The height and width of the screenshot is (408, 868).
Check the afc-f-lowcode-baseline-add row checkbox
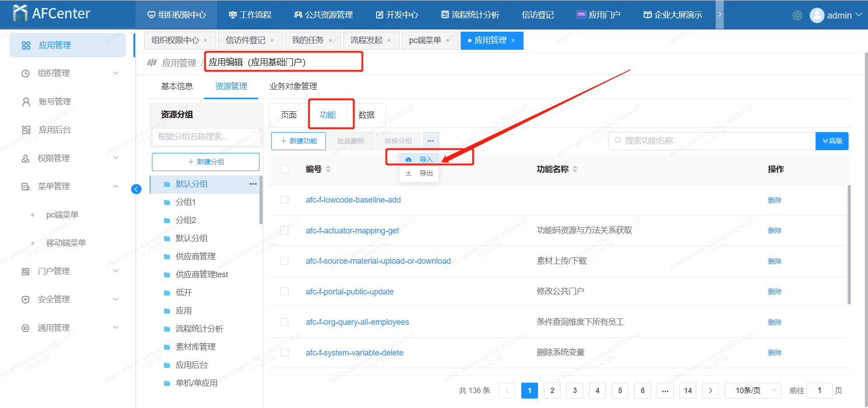point(284,200)
